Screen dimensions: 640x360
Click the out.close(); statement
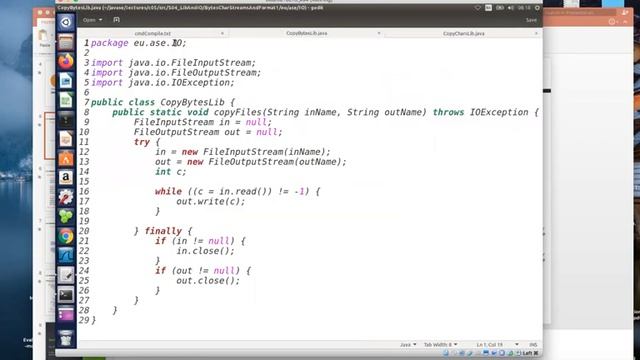click(208, 280)
